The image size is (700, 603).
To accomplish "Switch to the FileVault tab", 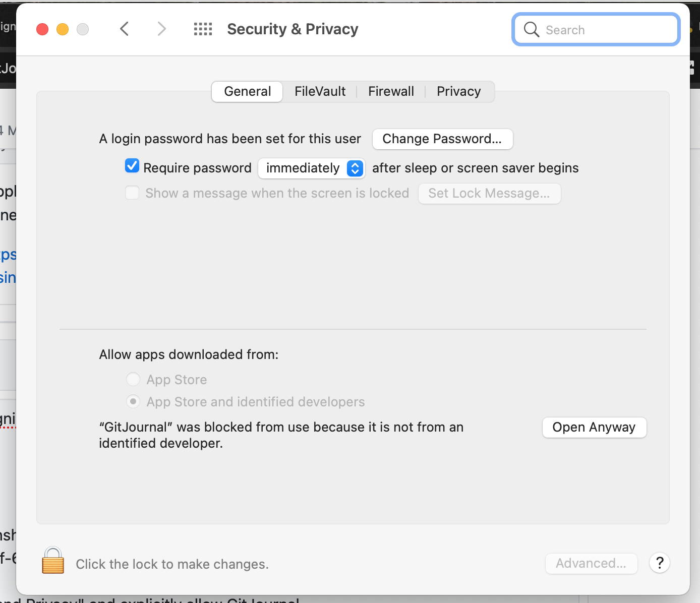I will [x=320, y=91].
